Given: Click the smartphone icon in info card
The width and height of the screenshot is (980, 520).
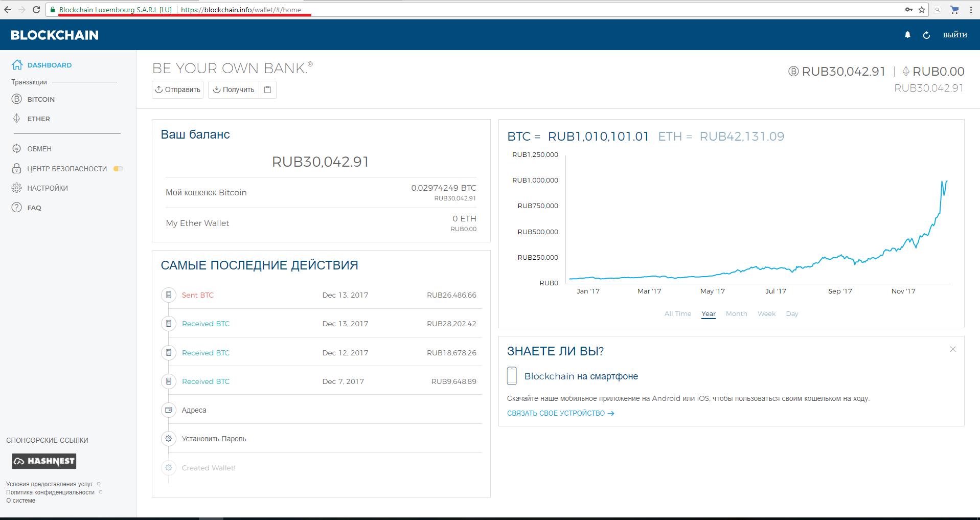Looking at the screenshot, I should (512, 376).
